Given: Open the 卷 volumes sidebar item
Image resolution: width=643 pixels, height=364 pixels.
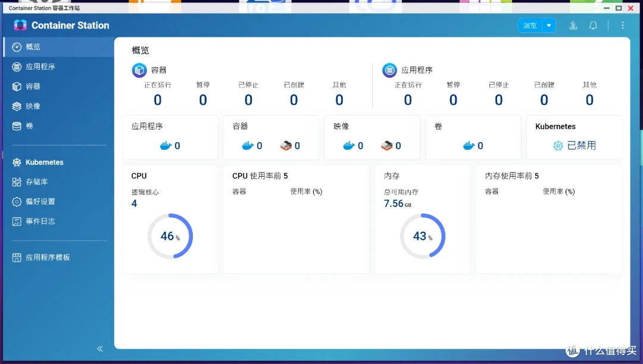Looking at the screenshot, I should [x=58, y=125].
